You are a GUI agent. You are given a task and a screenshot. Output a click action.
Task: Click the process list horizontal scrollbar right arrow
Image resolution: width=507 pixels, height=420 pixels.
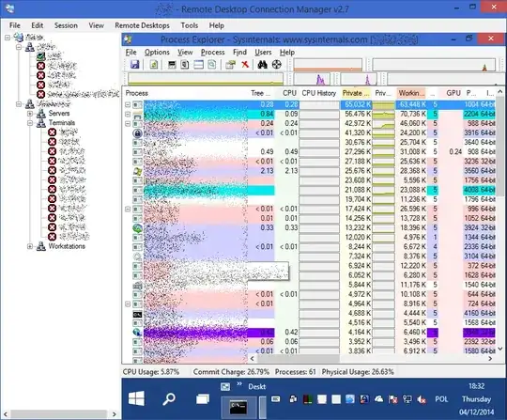pos(490,358)
